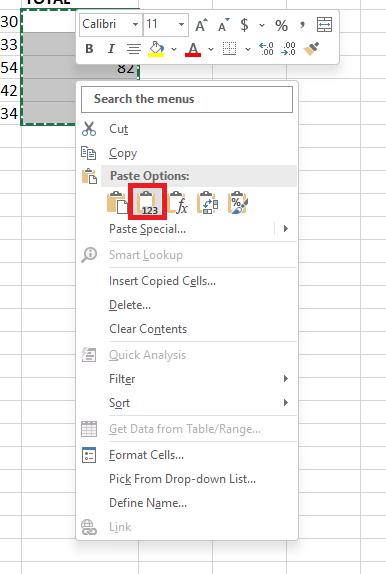This screenshot has width=386, height=574.
Task: Increase decimal places
Action: pyautogui.click(x=267, y=49)
